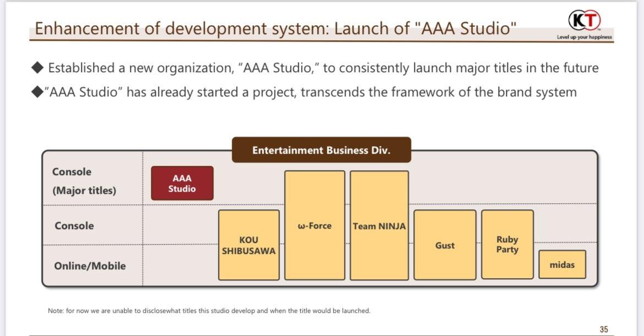
Task: Click the slide title about AAA Studio launch
Action: pyautogui.click(x=276, y=28)
